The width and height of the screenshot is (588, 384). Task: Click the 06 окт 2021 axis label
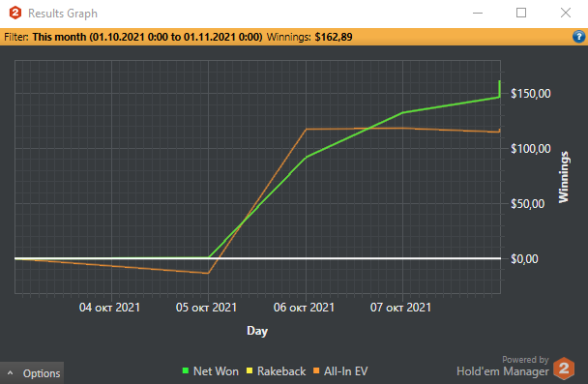(x=304, y=308)
